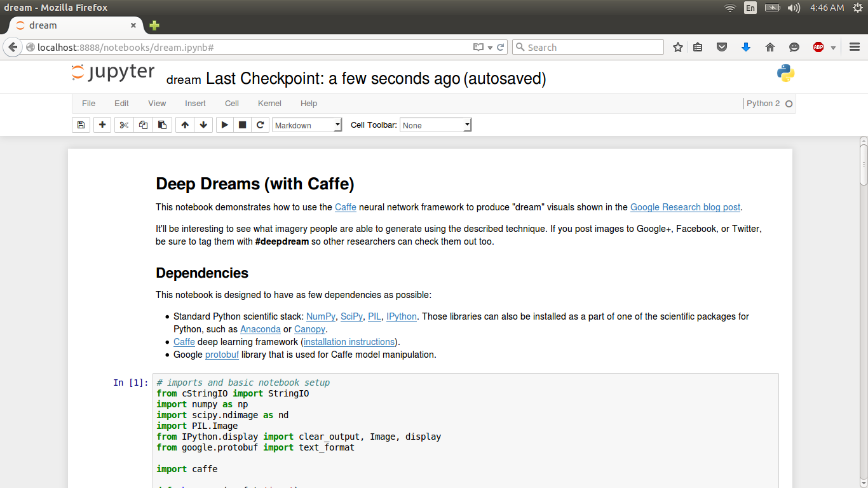Interrupt kernel with the stop icon
Image resolution: width=868 pixels, height=488 pixels.
(x=242, y=125)
